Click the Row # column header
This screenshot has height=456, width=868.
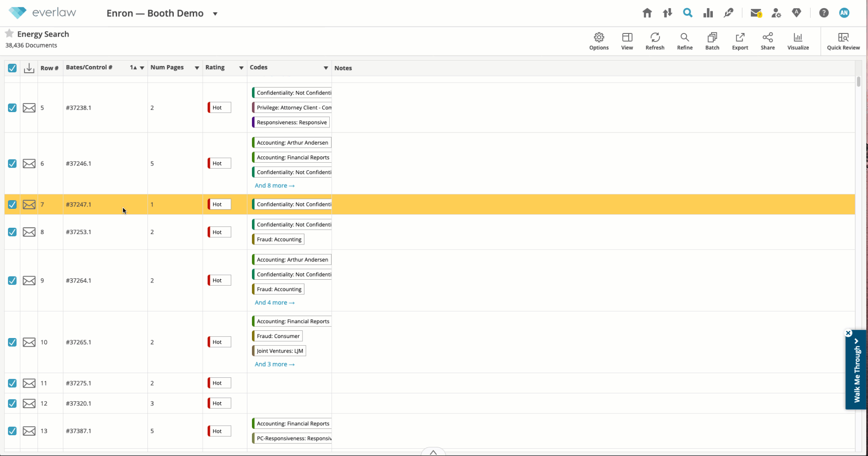[x=49, y=68]
